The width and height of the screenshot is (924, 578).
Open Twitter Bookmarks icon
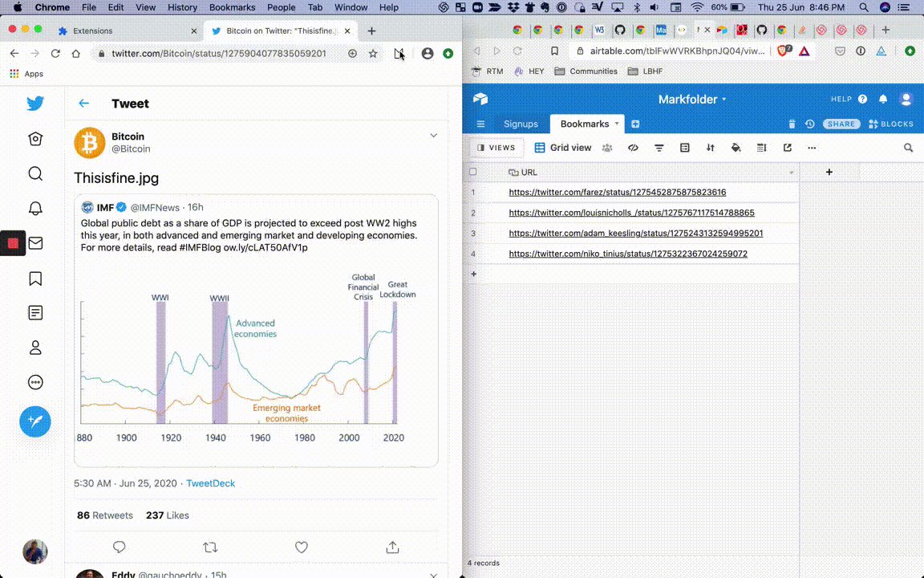[35, 279]
